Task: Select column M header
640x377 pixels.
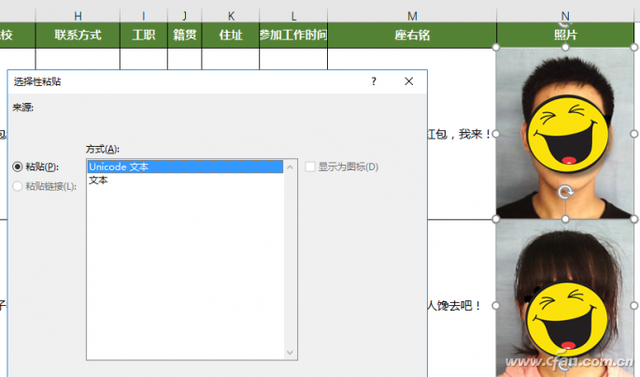Action: point(412,16)
